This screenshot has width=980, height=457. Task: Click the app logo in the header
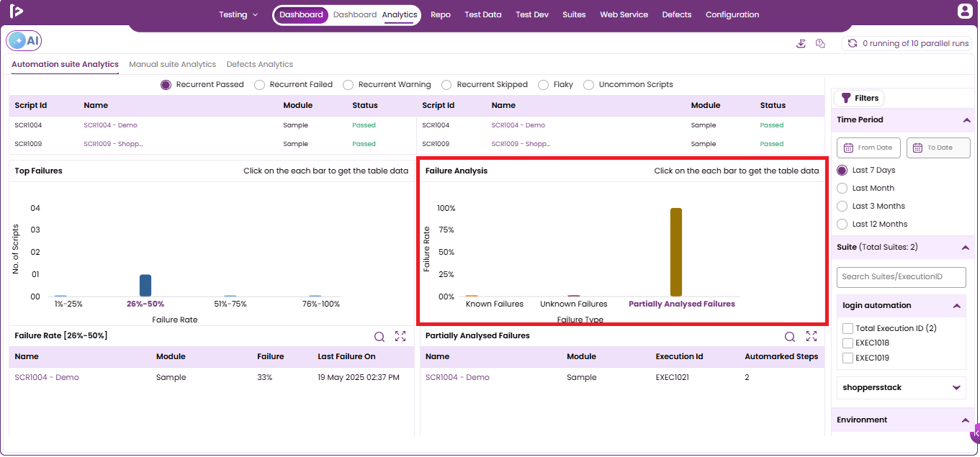[16, 11]
